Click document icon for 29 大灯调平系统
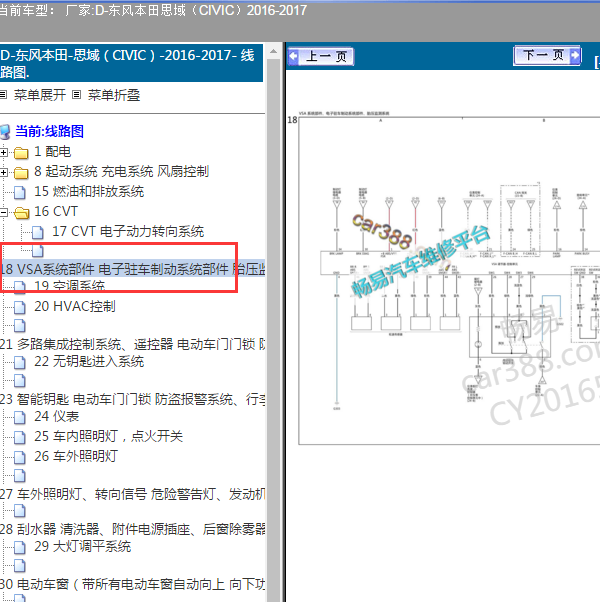 20,547
